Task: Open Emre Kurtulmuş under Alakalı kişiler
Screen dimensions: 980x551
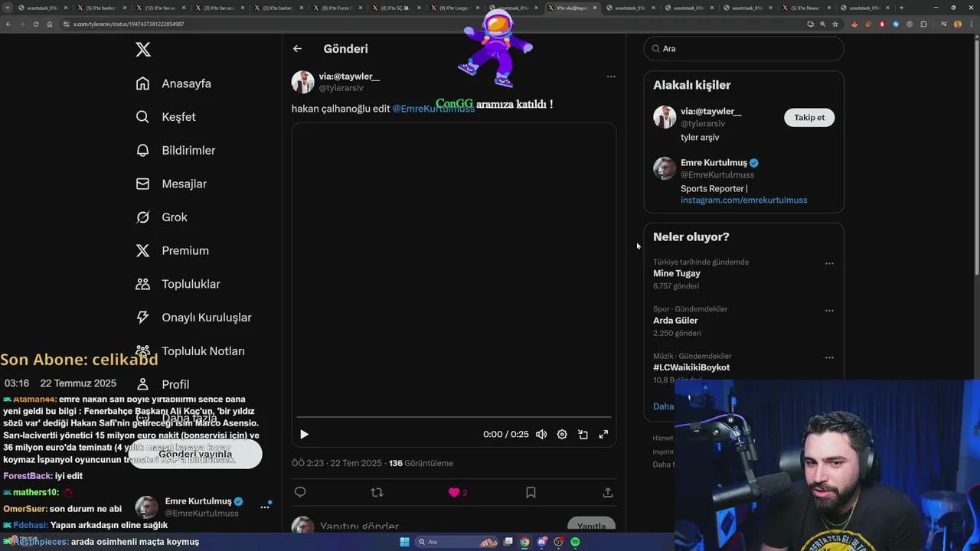Action: pyautogui.click(x=714, y=162)
